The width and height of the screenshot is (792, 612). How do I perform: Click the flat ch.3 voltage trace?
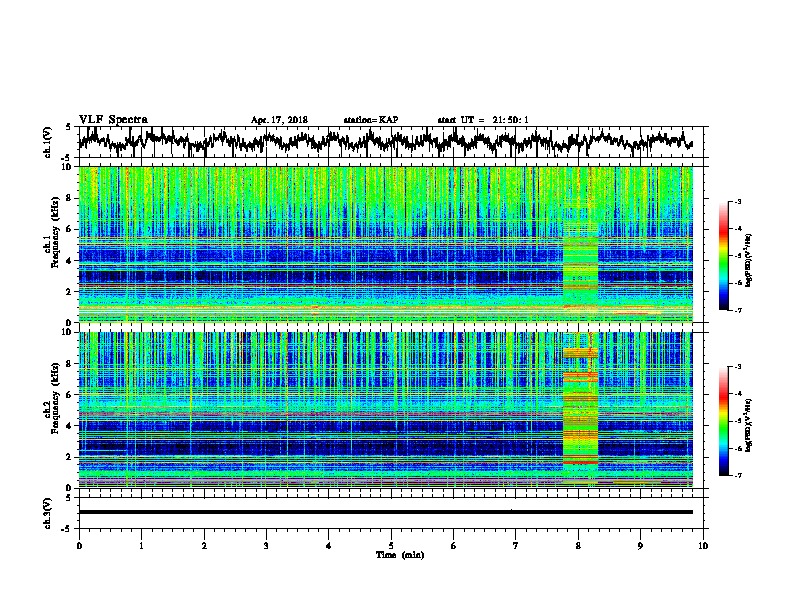tap(385, 512)
